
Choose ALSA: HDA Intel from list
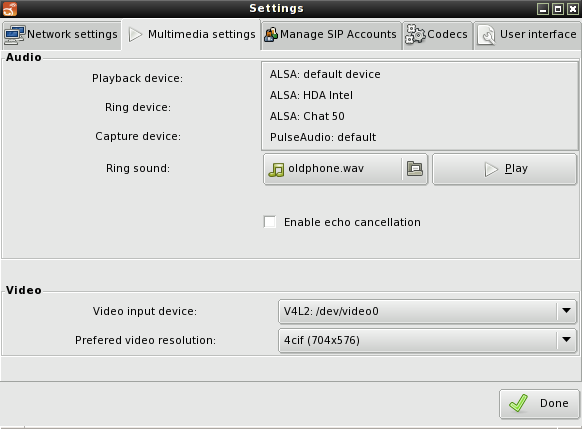(x=419, y=95)
